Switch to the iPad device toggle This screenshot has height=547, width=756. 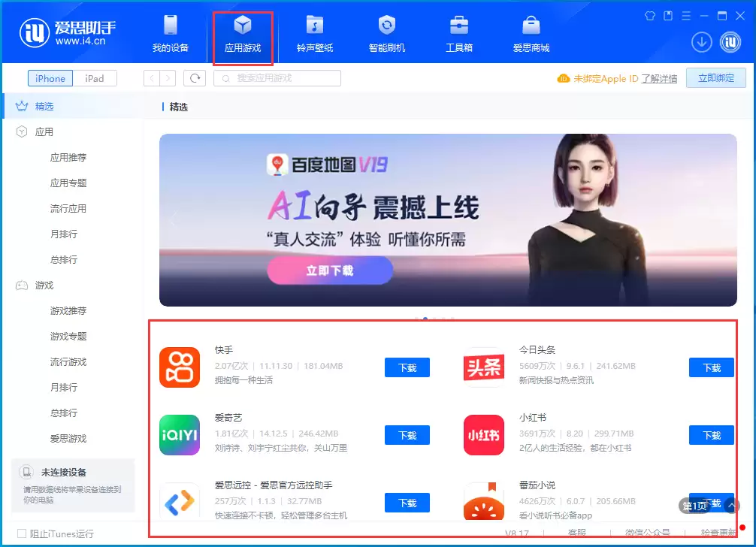95,78
